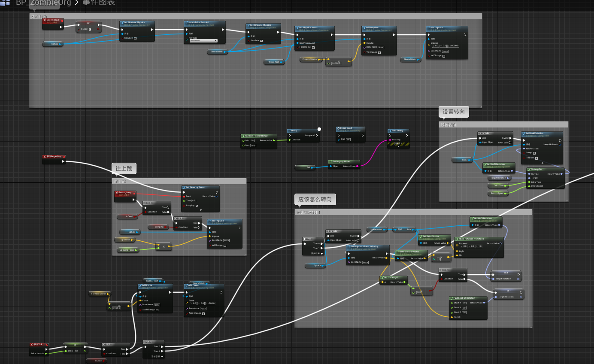Click the Start X field on Find Look at Rotation
Image resolution: width=594 pixels, height=364 pixels.
coord(464,303)
